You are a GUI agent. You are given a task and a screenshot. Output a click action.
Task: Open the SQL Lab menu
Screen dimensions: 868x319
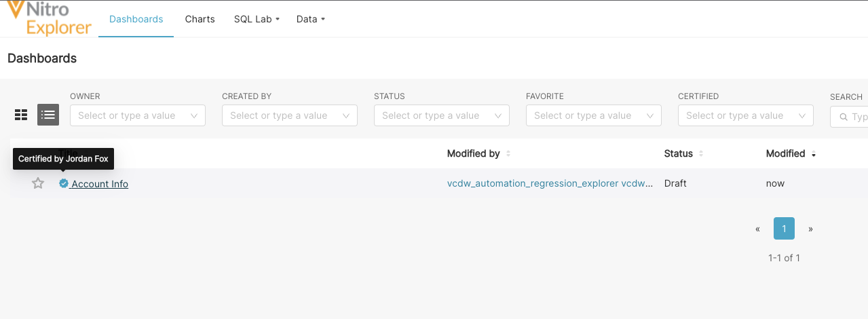[257, 19]
